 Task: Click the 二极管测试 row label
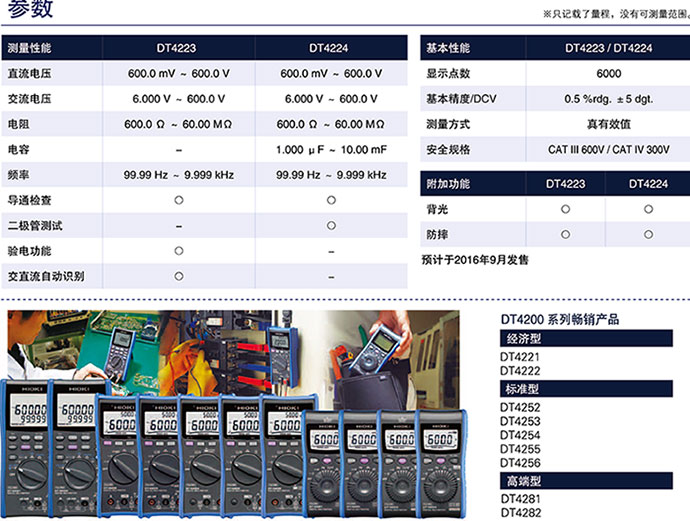coord(35,226)
